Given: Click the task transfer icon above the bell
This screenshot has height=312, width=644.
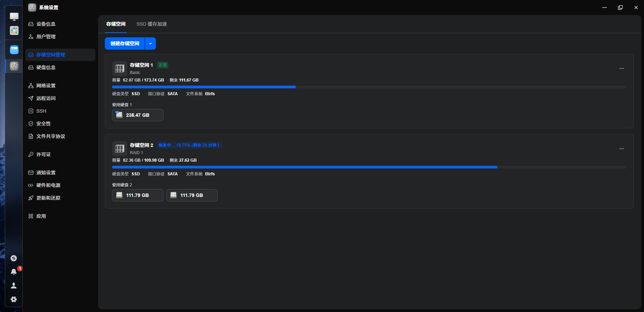Looking at the screenshot, I should [x=14, y=258].
